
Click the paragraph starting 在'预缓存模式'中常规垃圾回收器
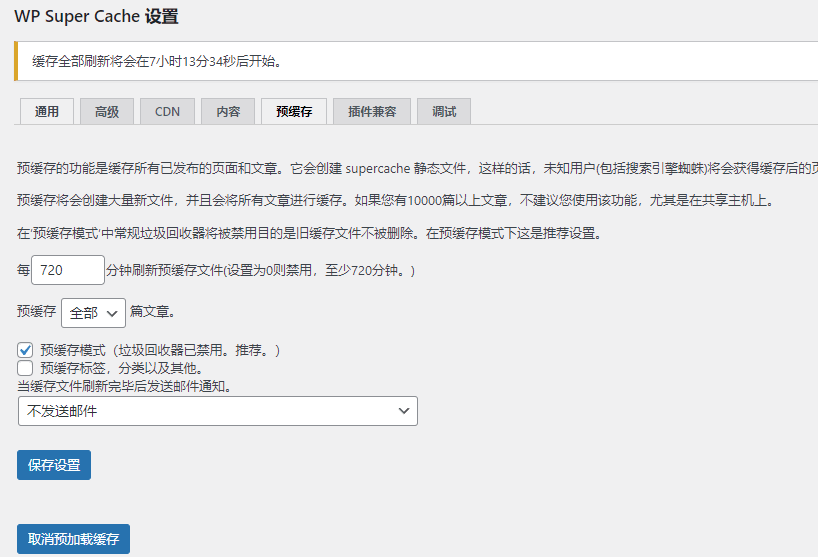click(310, 233)
